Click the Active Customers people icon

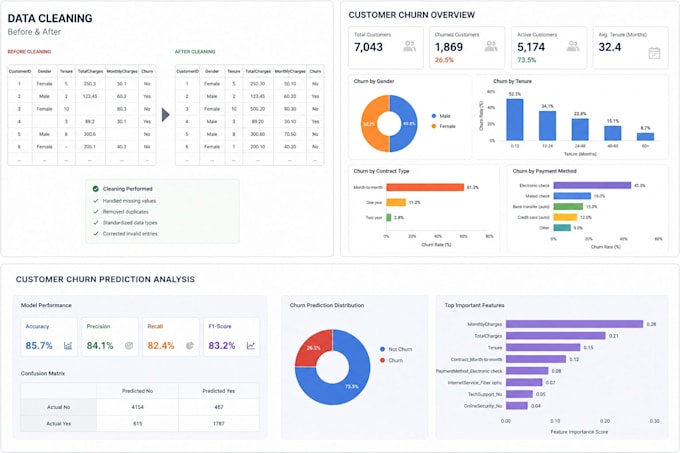click(x=573, y=46)
